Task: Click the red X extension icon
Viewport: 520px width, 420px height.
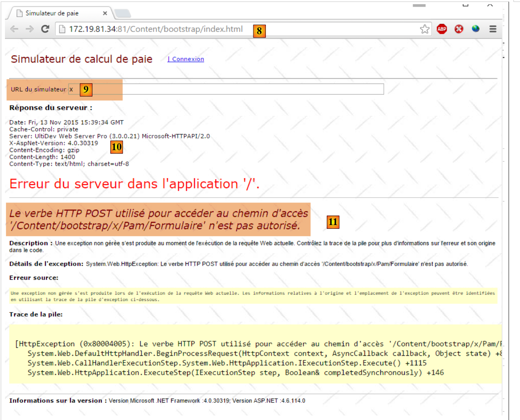Action: [459, 29]
